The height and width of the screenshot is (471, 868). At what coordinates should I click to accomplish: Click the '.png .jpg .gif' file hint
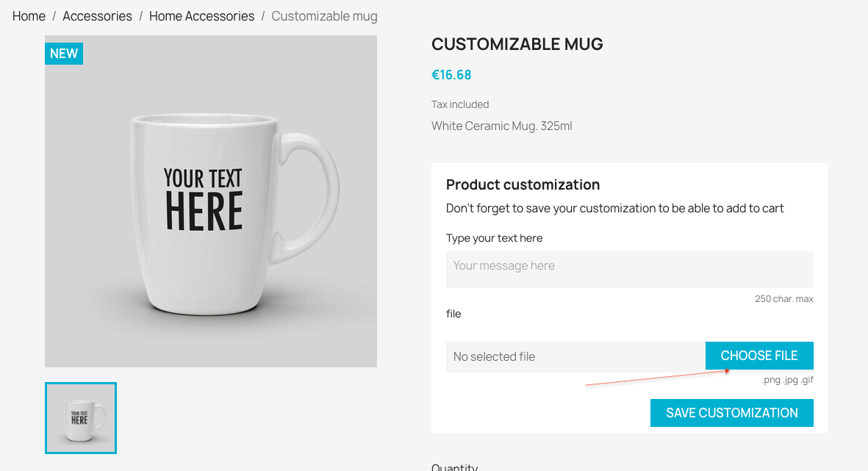point(788,380)
